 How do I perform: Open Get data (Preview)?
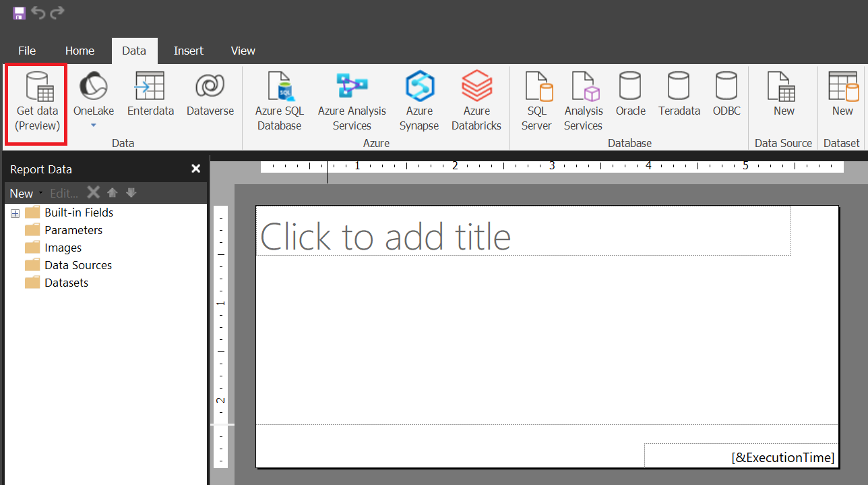point(38,103)
